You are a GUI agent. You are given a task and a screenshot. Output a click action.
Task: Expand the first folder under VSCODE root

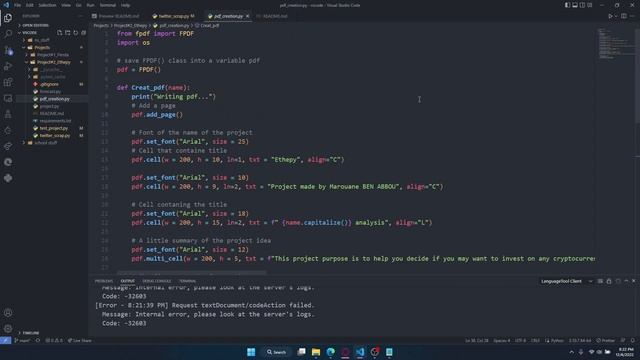pyautogui.click(x=41, y=40)
